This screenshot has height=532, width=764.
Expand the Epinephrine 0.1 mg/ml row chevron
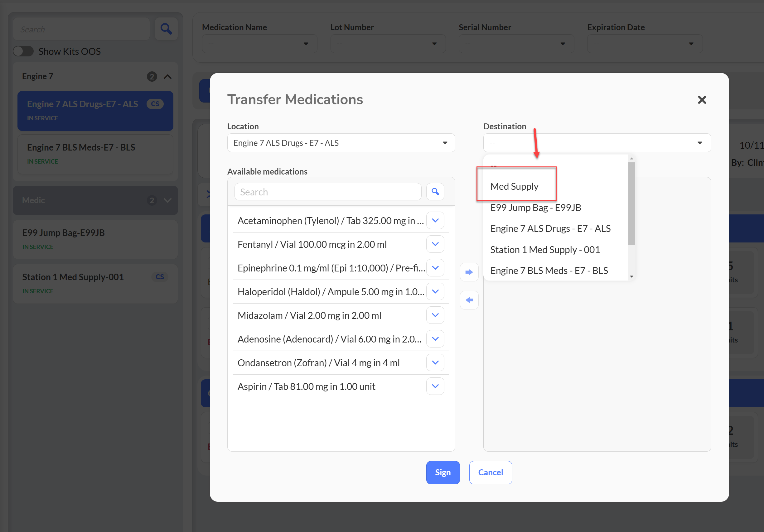click(x=435, y=268)
